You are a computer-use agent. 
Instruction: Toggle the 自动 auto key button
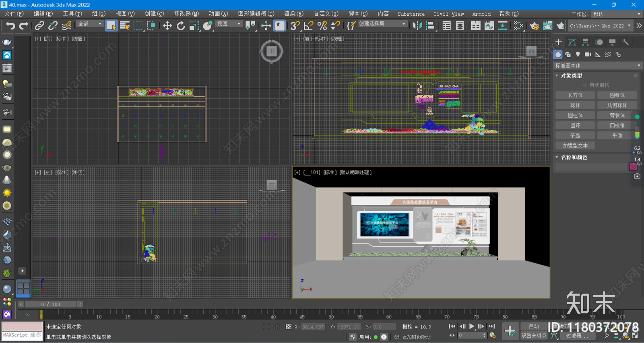[534, 326]
